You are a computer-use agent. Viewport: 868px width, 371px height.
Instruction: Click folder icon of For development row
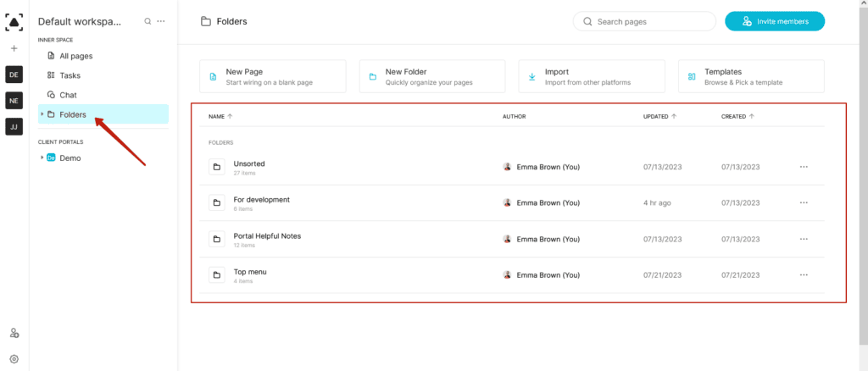[216, 203]
